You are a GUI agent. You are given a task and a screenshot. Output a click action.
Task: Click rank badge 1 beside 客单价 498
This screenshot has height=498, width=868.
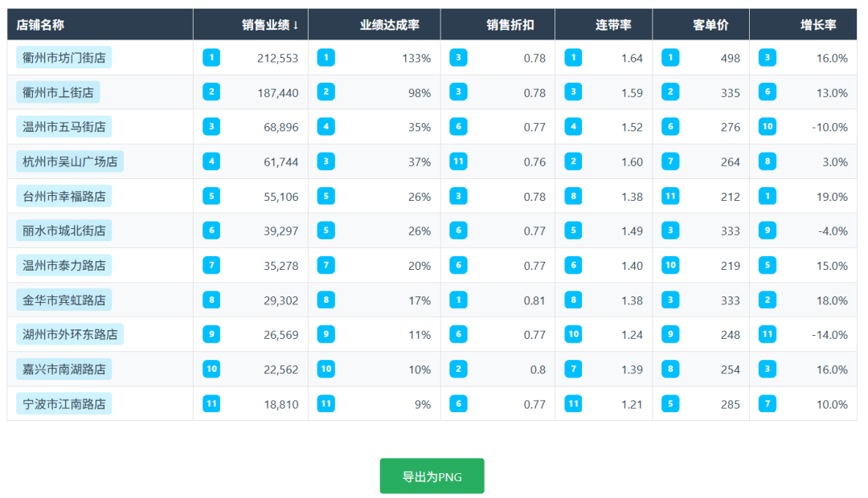point(670,58)
